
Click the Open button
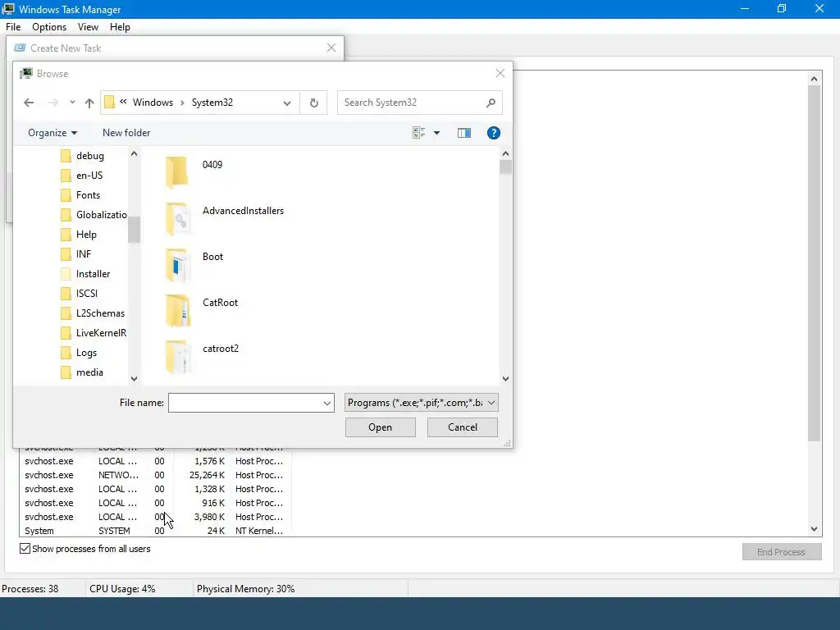381,427
